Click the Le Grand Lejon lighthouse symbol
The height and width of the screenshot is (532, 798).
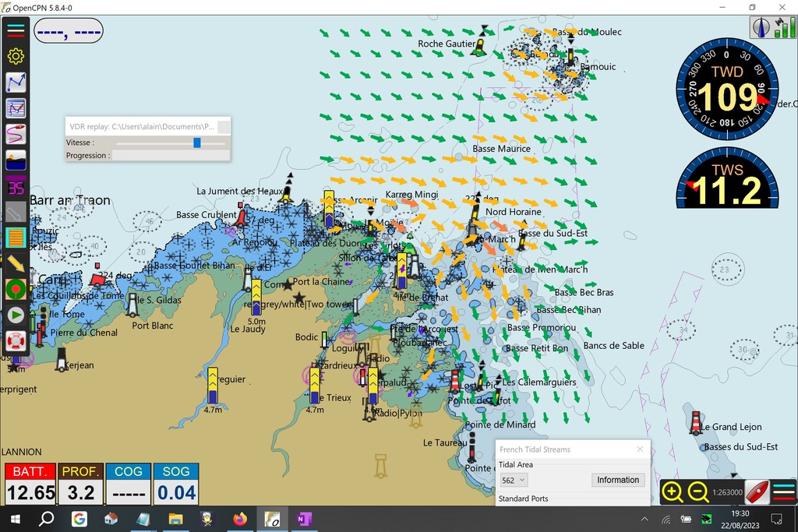pyautogui.click(x=696, y=423)
